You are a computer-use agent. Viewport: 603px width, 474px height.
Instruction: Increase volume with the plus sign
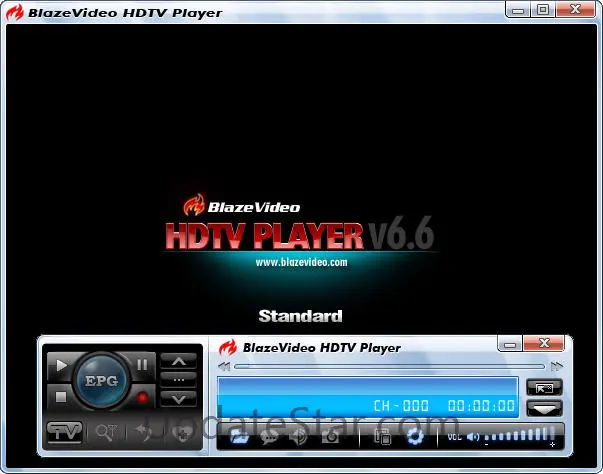click(553, 445)
